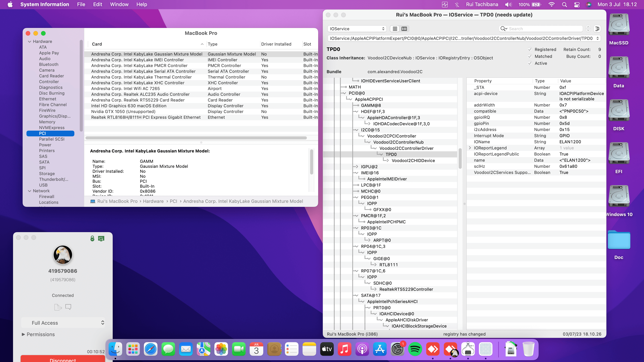Select Voodool2CHIDDevice in the registry tree
The height and width of the screenshot is (362, 644).
[413, 161]
